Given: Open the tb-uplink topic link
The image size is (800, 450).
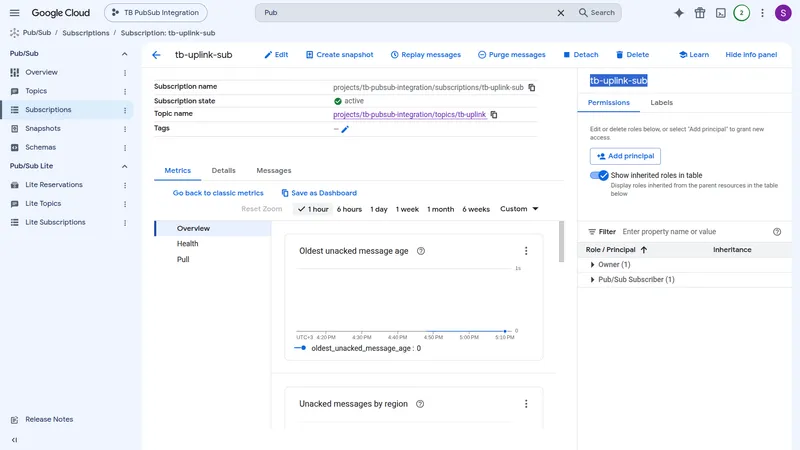Looking at the screenshot, I should [x=409, y=115].
